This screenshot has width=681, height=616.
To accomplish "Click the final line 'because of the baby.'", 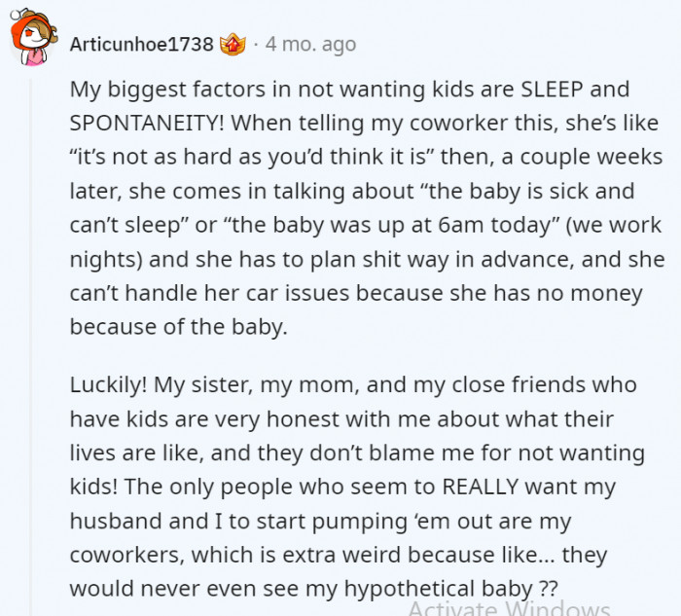I will pyautogui.click(x=178, y=327).
